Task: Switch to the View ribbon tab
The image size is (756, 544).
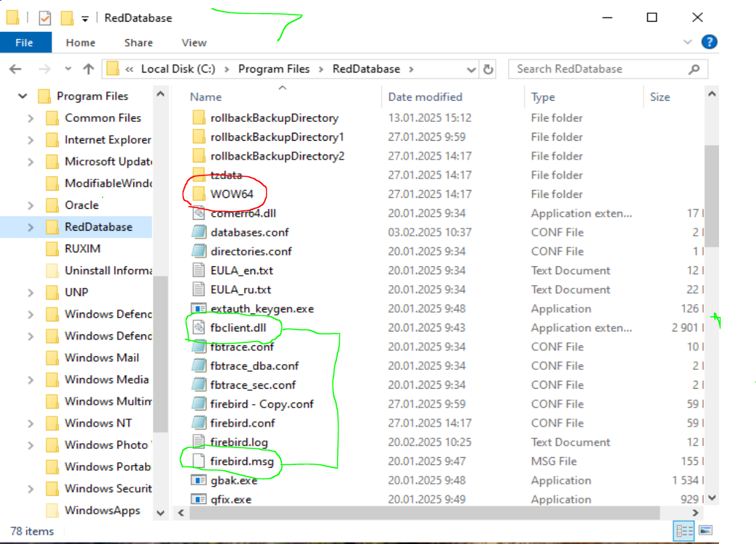Action: pyautogui.click(x=194, y=43)
